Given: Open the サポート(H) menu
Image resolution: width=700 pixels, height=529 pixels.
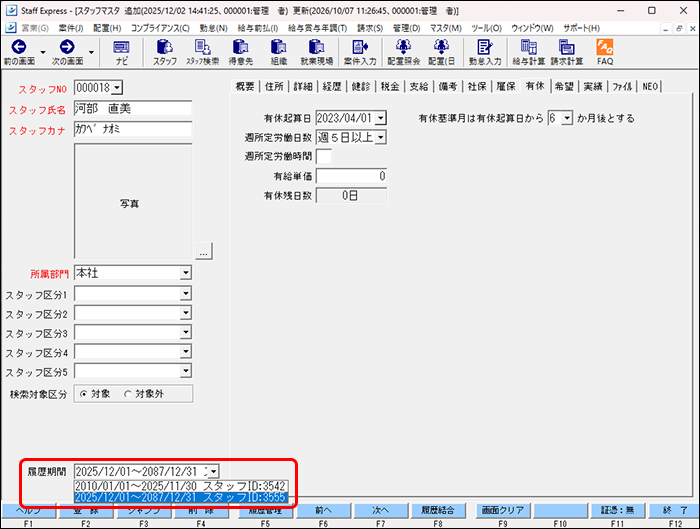Looking at the screenshot, I should [x=581, y=28].
